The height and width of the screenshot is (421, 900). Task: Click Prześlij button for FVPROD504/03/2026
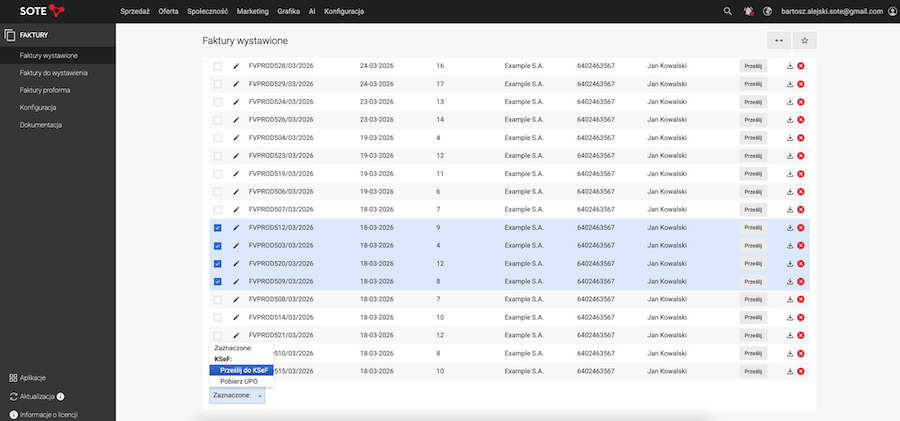(x=753, y=138)
